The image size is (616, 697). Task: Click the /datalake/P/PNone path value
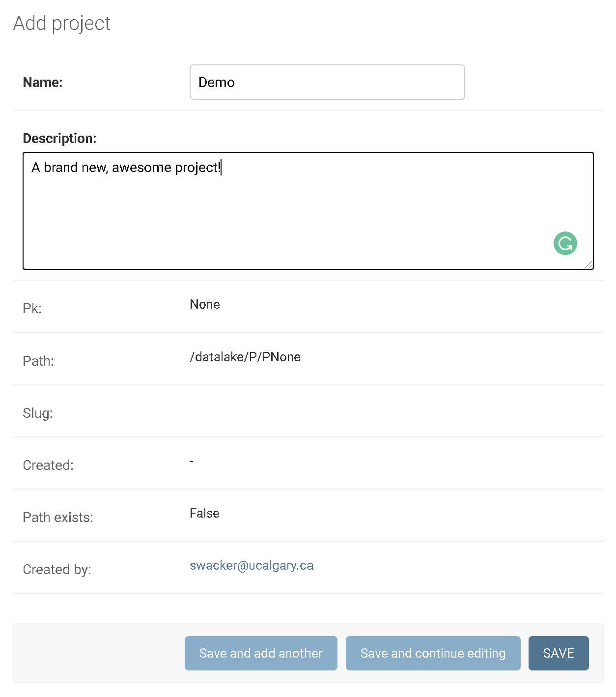click(245, 357)
